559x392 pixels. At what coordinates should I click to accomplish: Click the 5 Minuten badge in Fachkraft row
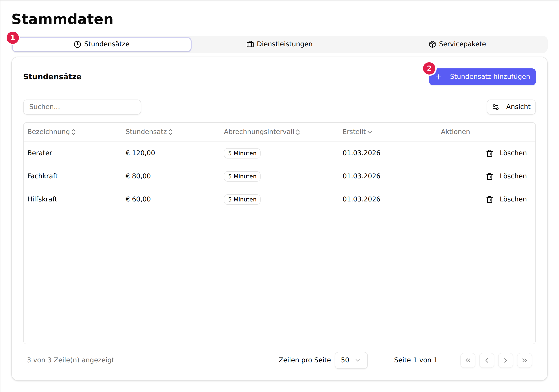click(x=242, y=176)
